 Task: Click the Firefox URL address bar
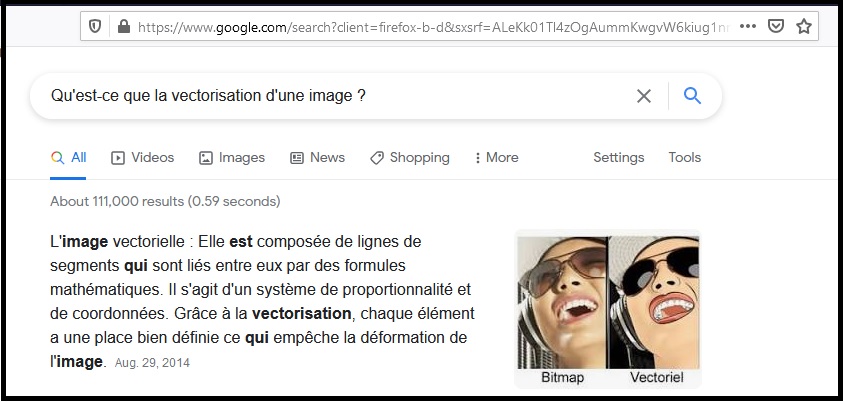pyautogui.click(x=430, y=26)
